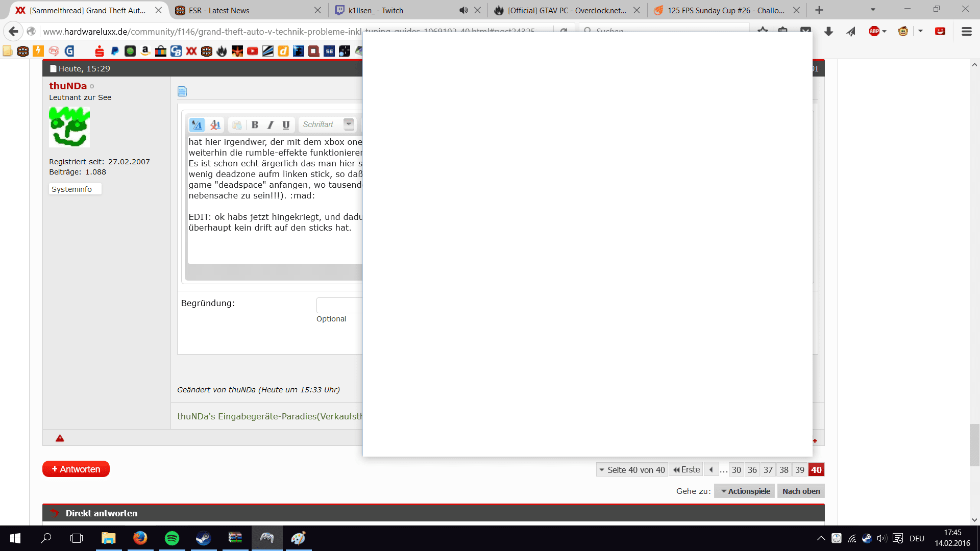Close the ESR - Latest News tab

coord(317,10)
